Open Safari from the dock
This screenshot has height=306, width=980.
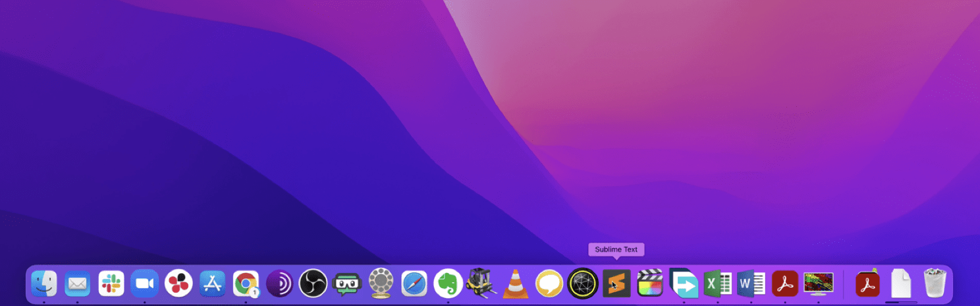[x=414, y=284]
